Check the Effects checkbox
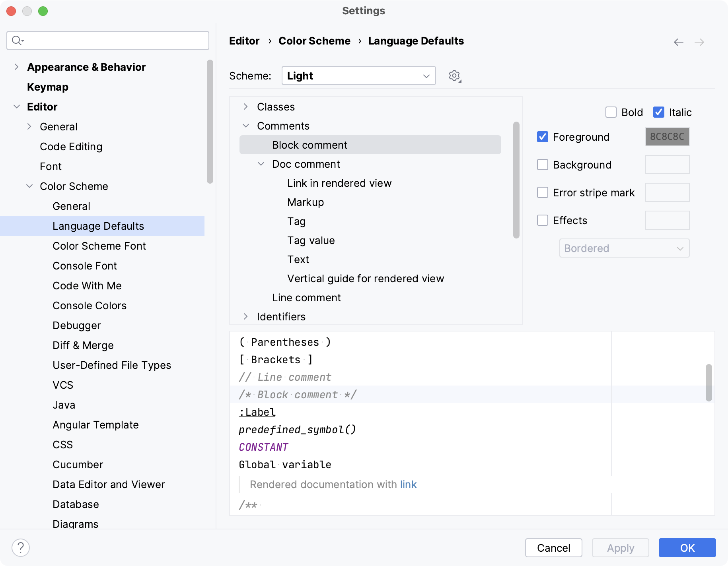728x566 pixels. [543, 220]
